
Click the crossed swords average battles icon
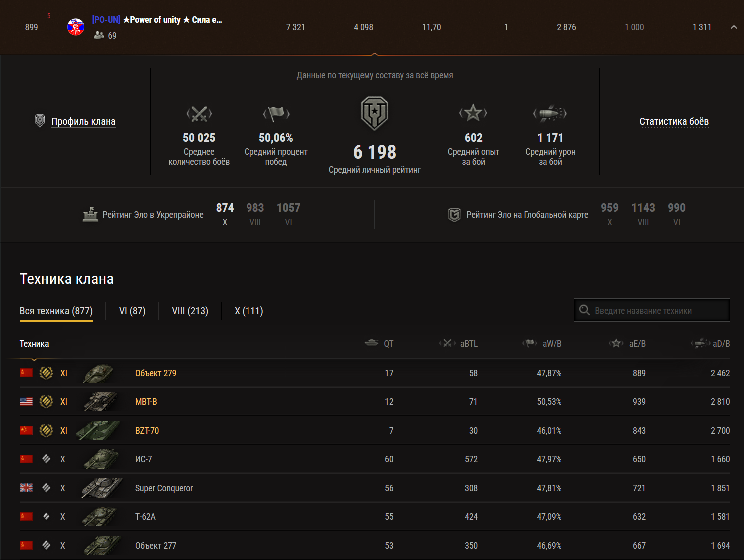tap(199, 114)
